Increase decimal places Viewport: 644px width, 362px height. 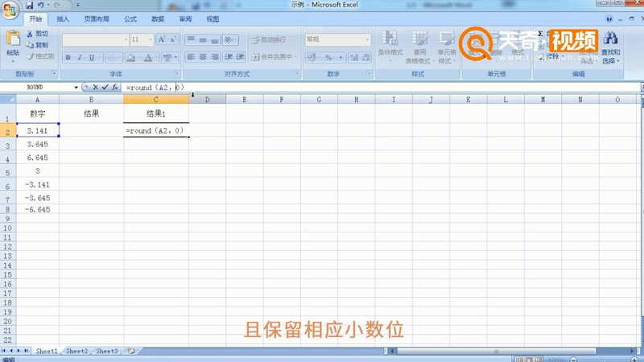click(x=354, y=57)
